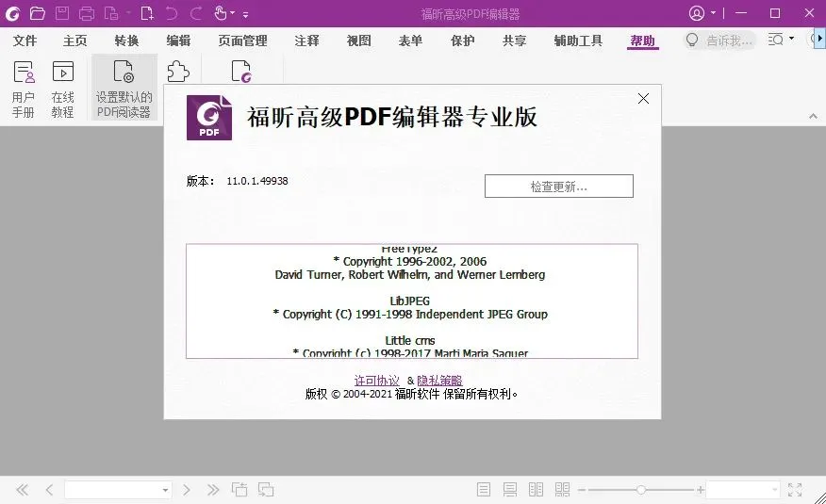Select the 帮助 tab

point(643,41)
